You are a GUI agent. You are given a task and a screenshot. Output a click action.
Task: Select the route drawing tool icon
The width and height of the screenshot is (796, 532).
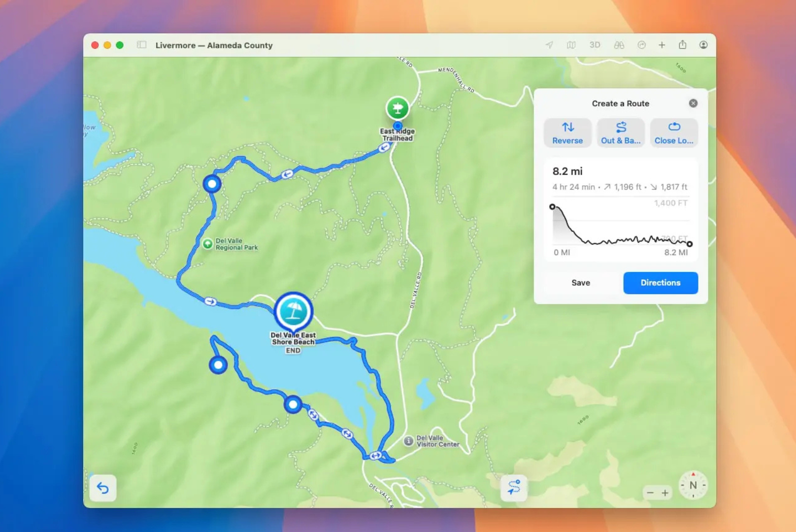(514, 487)
